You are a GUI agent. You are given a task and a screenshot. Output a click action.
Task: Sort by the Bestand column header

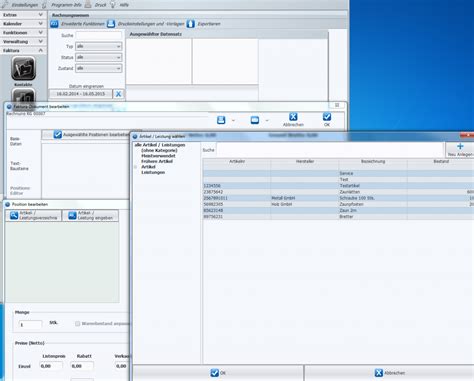click(441, 161)
